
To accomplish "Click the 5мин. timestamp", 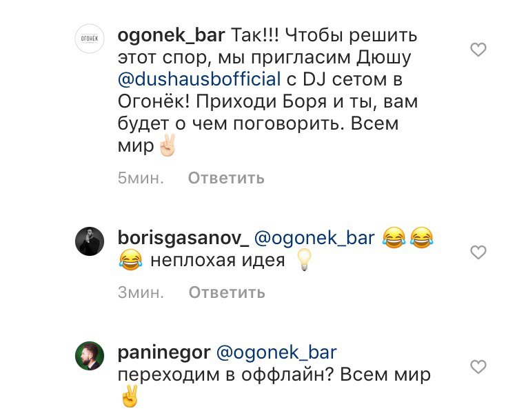I will (x=141, y=178).
